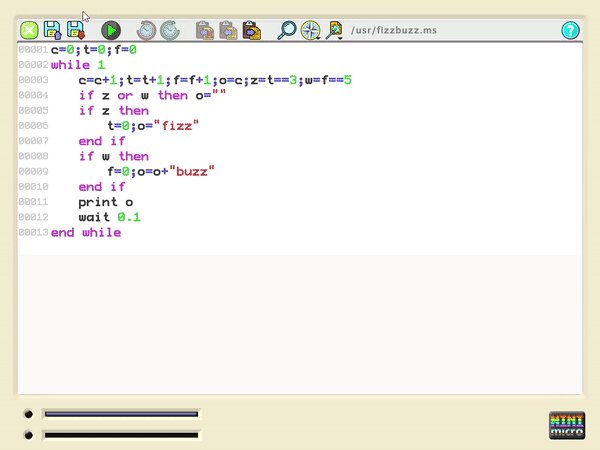This screenshot has height=450, width=600.
Task: Click the second grayed clipboard icon (copy)
Action: tap(228, 30)
